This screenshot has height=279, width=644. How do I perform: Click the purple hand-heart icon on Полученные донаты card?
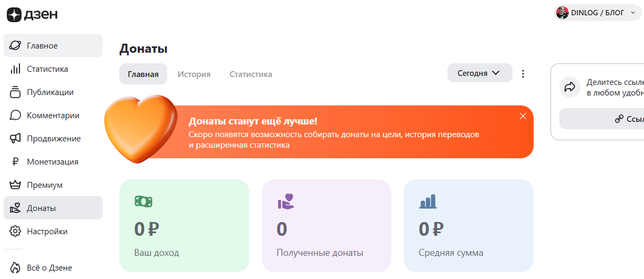click(286, 201)
